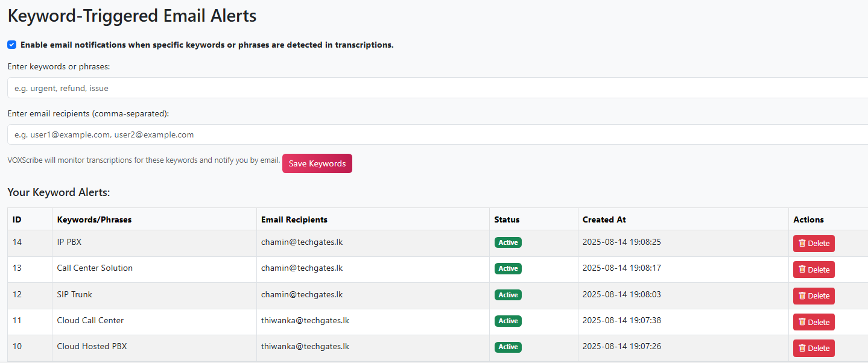Click the Keywords/Phrases column header
The width and height of the screenshot is (868, 363).
click(x=94, y=219)
